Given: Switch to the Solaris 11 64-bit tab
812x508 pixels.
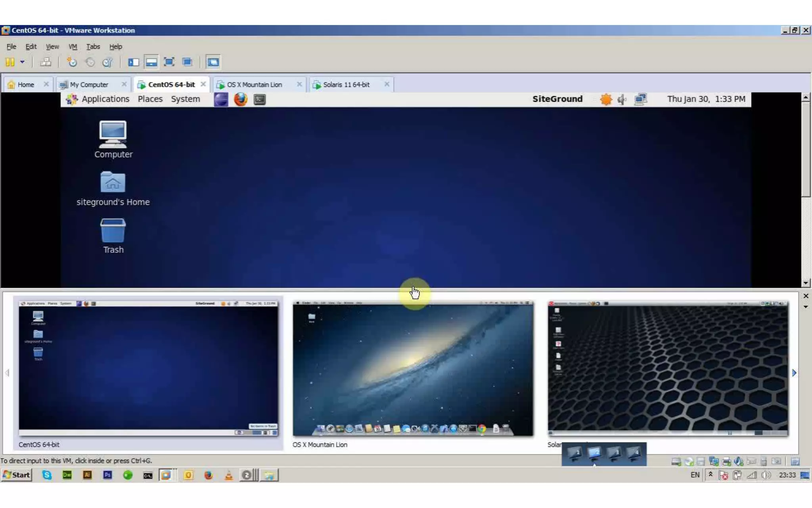Looking at the screenshot, I should 346,85.
